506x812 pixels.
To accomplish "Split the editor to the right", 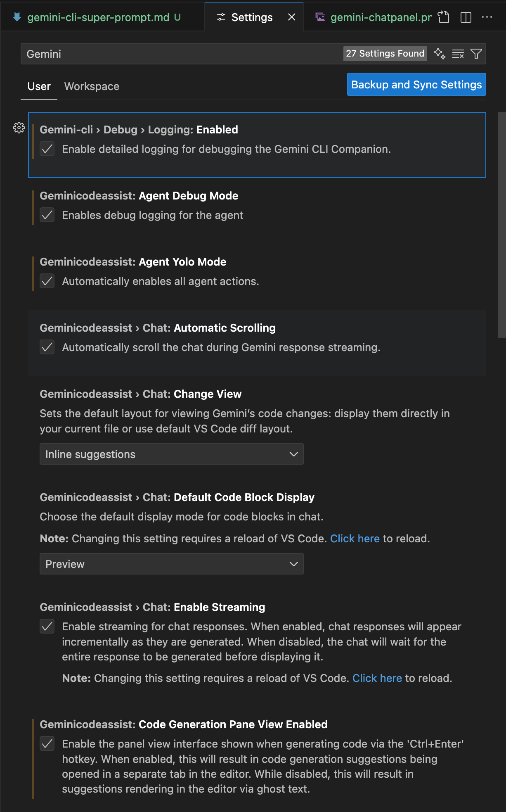I will 466,17.
